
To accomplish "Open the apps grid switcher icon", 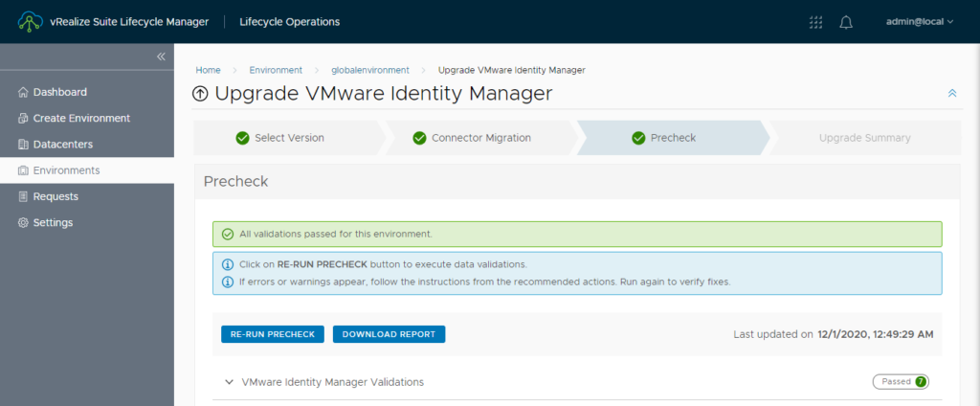I will pyautogui.click(x=815, y=22).
